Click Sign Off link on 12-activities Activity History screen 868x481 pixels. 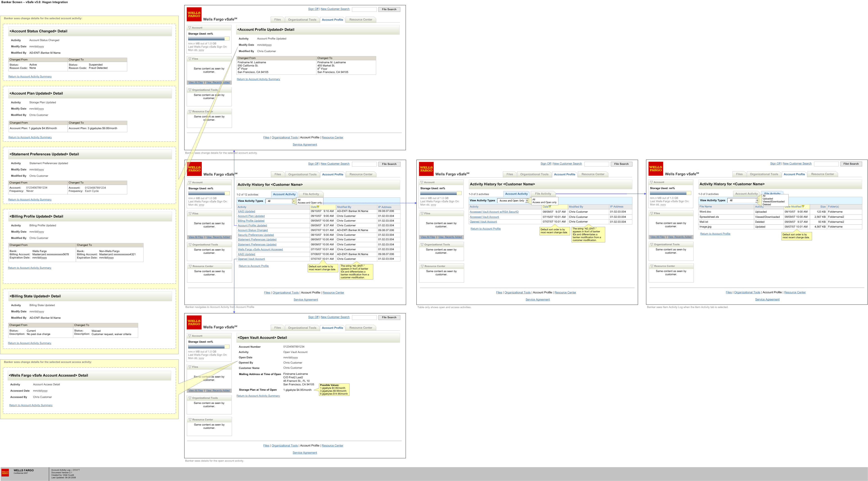(313, 164)
